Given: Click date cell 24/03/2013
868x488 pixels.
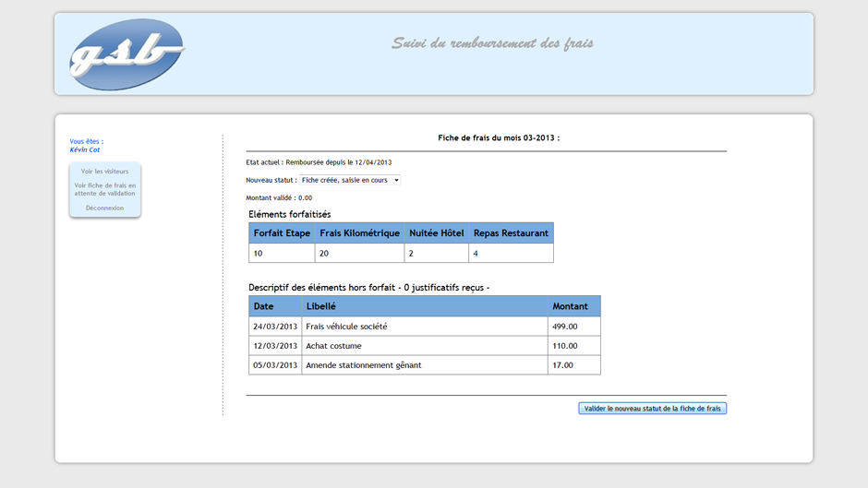Looking at the screenshot, I should (x=275, y=327).
